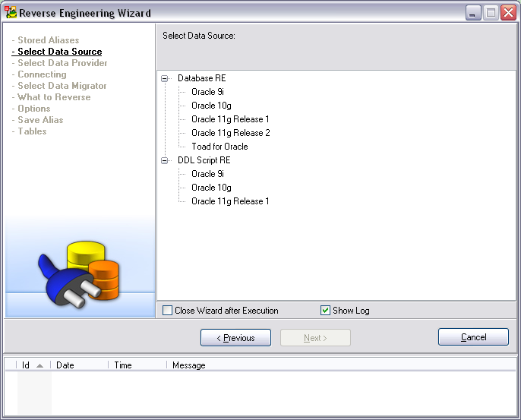Select Oracle 11g Release 1 under DDL Script RE
521x420 pixels.
(x=230, y=201)
